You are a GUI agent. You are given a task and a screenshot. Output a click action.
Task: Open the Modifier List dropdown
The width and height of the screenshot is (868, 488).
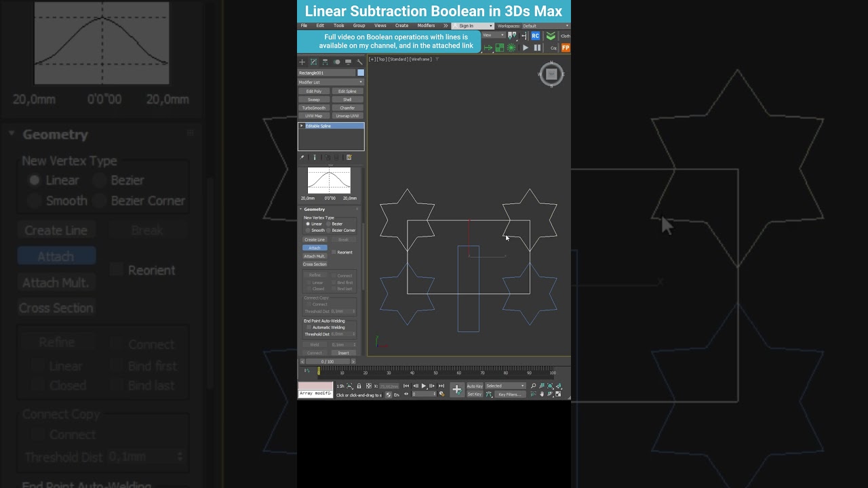331,82
